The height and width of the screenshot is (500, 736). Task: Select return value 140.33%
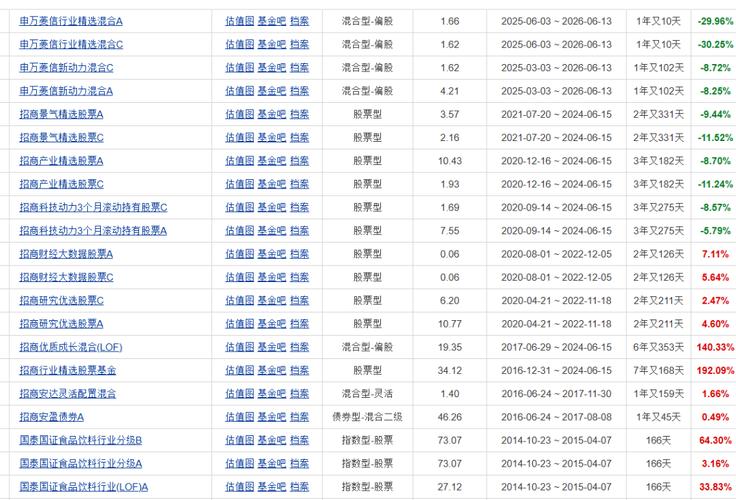(715, 347)
